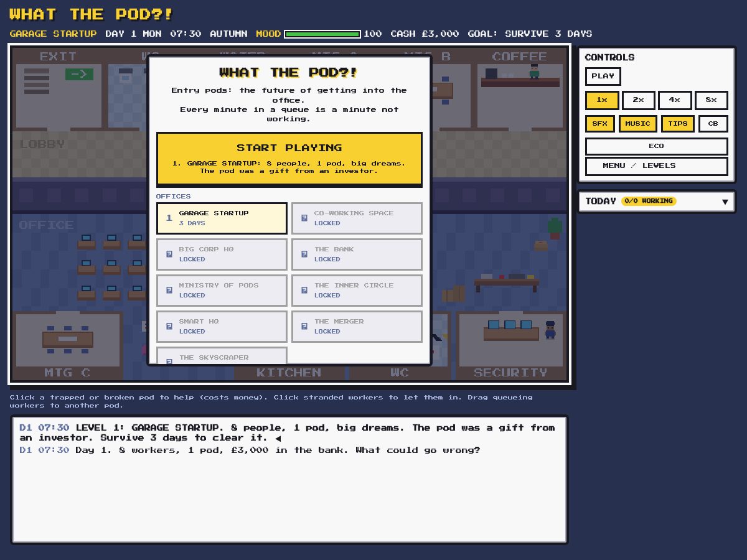This screenshot has height=560, width=747.
Task: Click the coffee barista character
Action: click(534, 71)
